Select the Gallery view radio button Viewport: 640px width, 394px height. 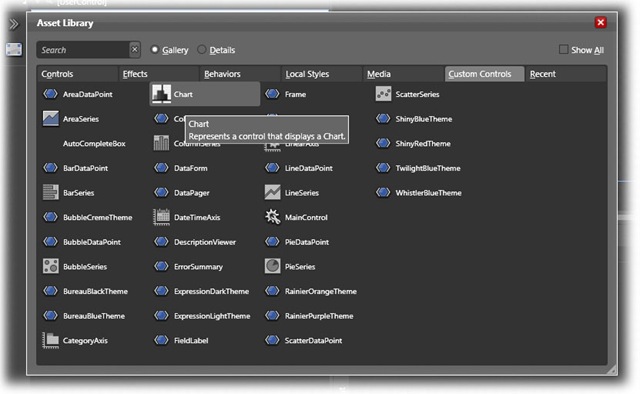click(155, 49)
